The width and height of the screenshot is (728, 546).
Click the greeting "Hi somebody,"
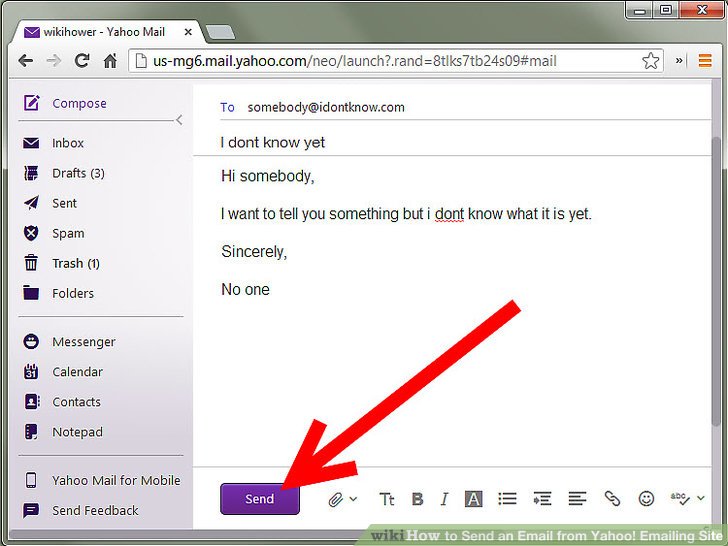coord(268,176)
